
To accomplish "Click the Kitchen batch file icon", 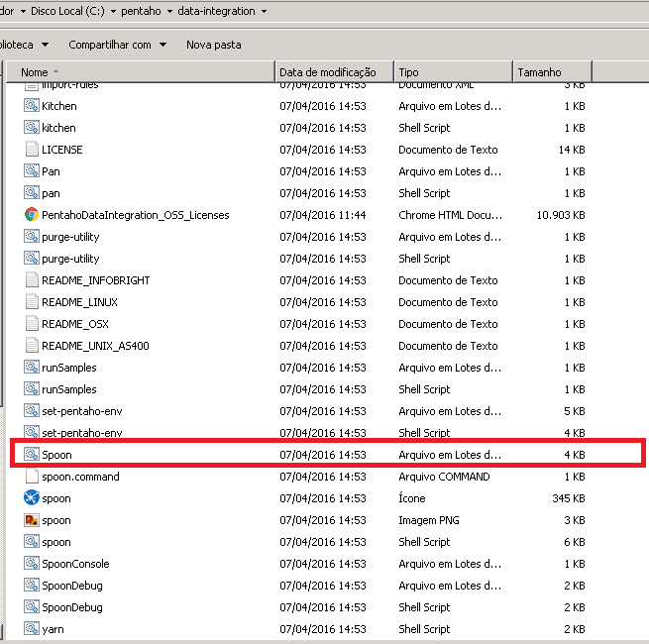I will (x=32, y=106).
